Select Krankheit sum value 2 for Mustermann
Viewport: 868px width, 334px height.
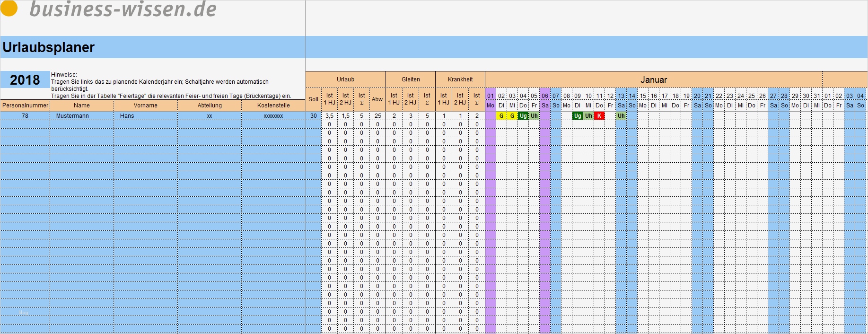point(477,116)
